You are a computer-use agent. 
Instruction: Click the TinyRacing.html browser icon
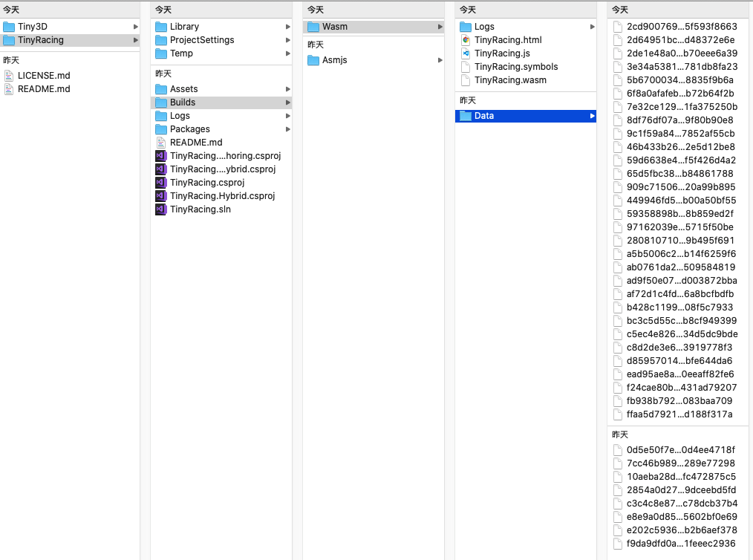466,39
